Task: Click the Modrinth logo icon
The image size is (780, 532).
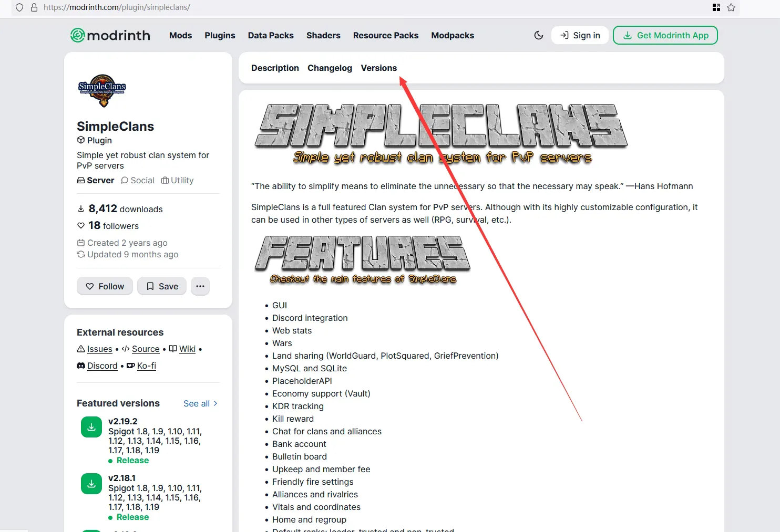Action: tap(78, 35)
